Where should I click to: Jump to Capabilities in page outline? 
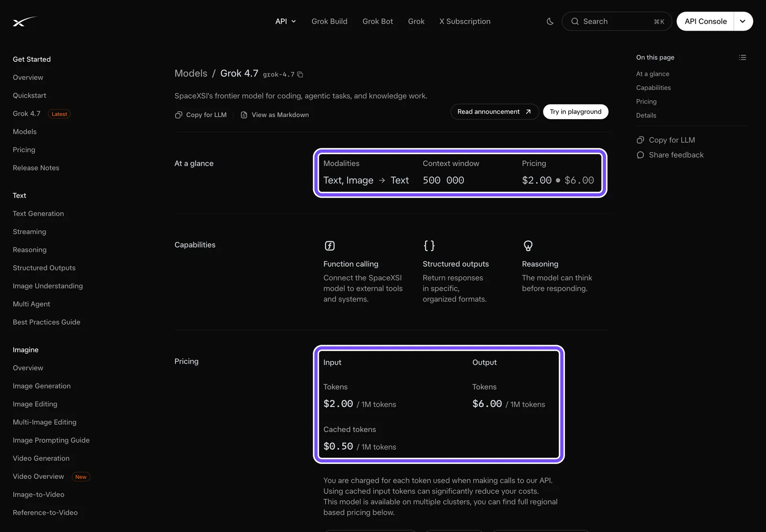pos(653,88)
